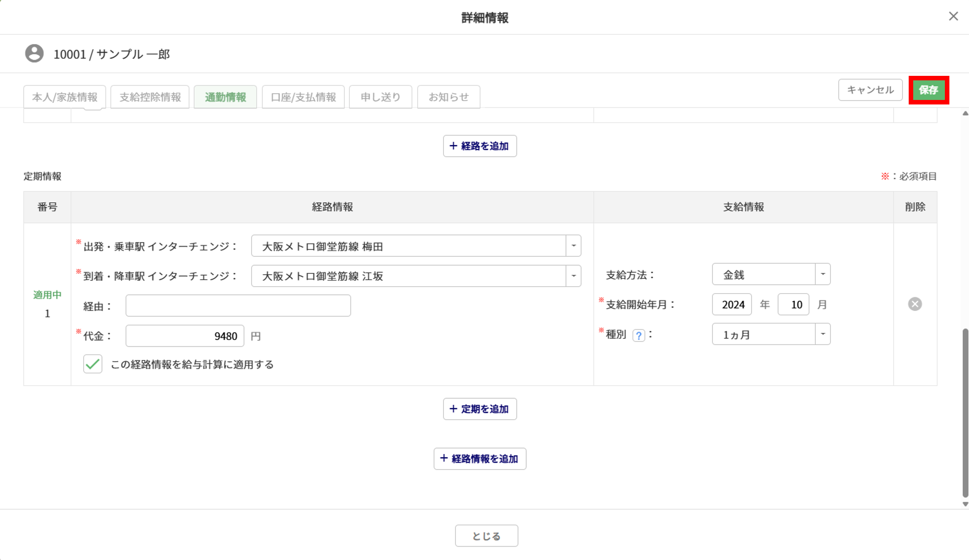
Task: Click the 代金 amount field showing 9480
Action: [x=184, y=336]
